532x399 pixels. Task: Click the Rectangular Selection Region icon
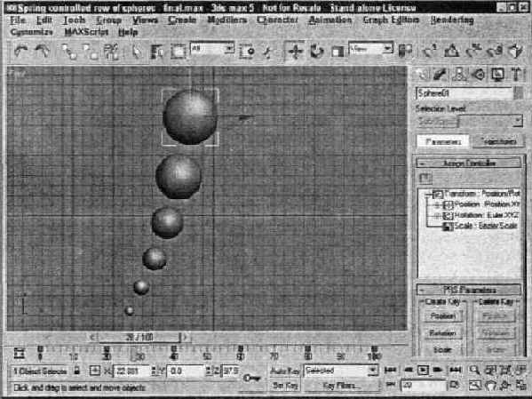click(x=178, y=52)
